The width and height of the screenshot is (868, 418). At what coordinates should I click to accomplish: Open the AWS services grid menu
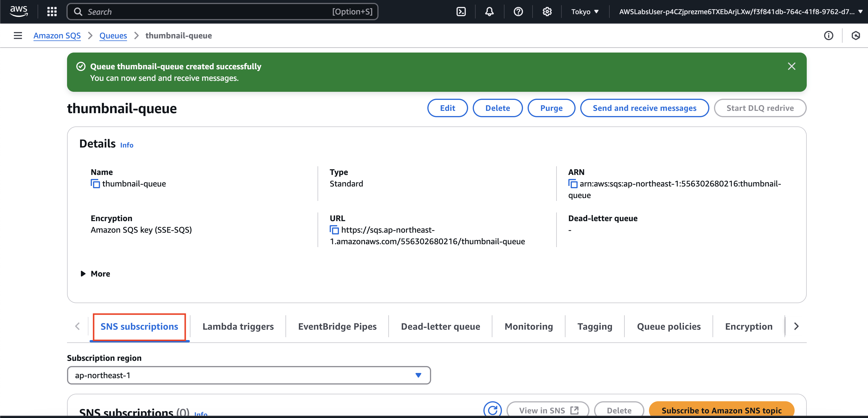51,12
